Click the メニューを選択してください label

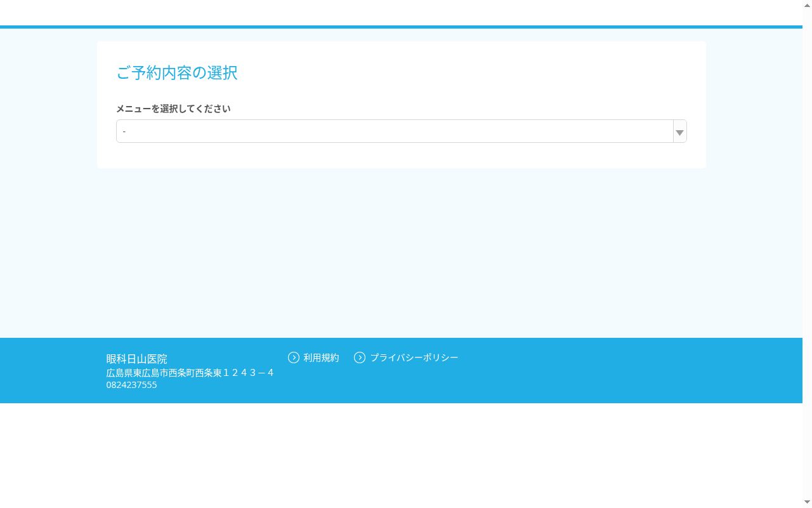[173, 109]
